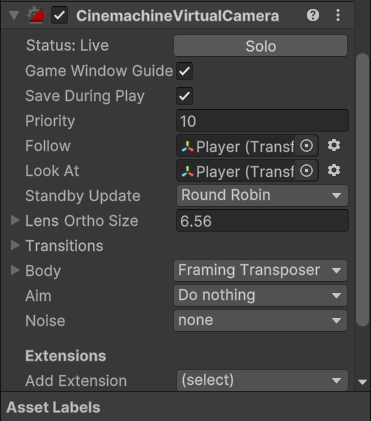Open the Add Extension select dropdown
Viewport: 371px width, 421px height.
(x=262, y=380)
